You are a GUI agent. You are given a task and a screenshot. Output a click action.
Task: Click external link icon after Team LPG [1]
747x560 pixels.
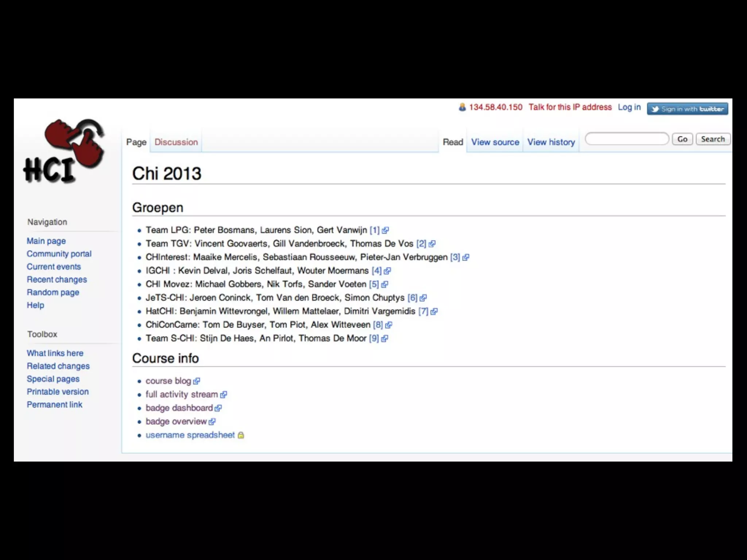click(x=385, y=230)
